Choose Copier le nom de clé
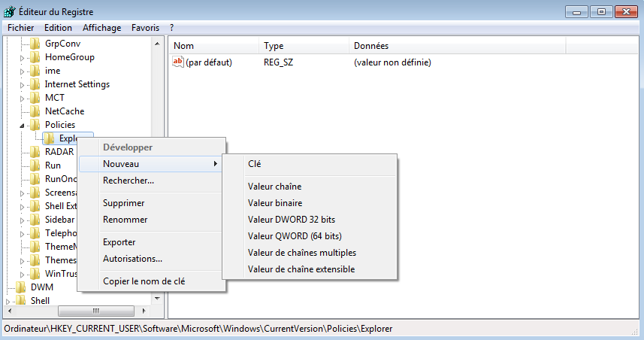 150,281
